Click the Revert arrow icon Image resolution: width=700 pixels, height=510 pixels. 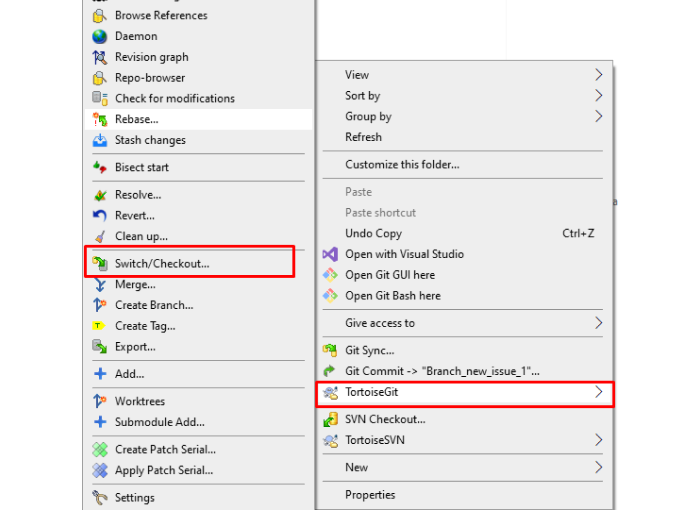(100, 216)
